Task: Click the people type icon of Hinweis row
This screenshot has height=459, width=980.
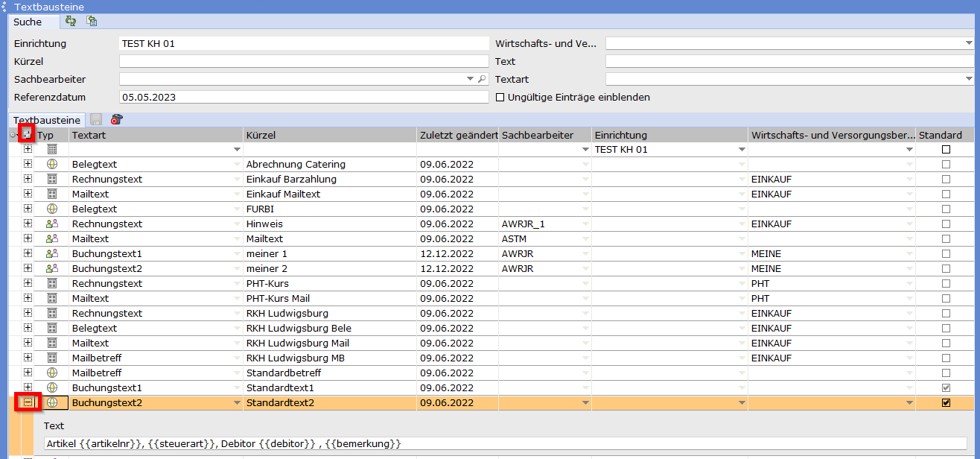Action: (x=52, y=224)
